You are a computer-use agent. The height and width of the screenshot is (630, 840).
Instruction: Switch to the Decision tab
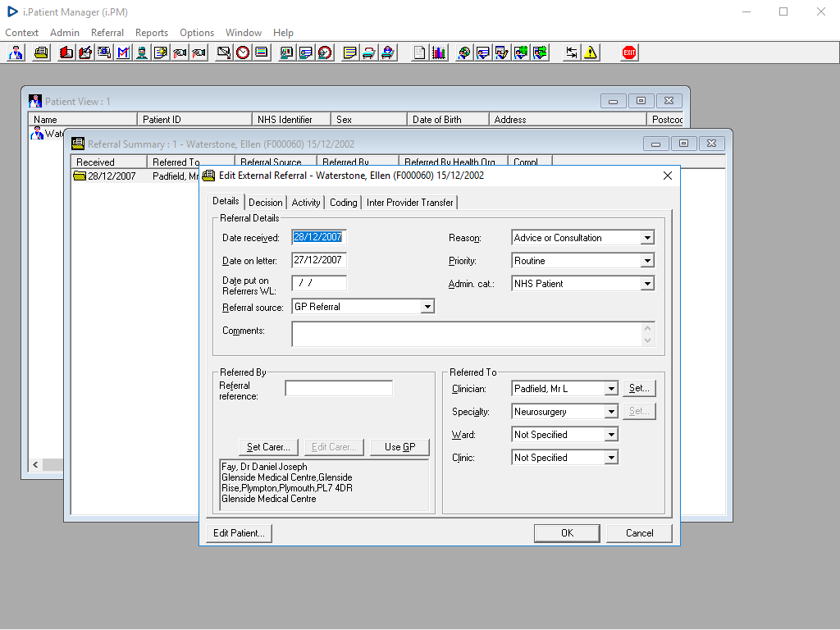265,203
